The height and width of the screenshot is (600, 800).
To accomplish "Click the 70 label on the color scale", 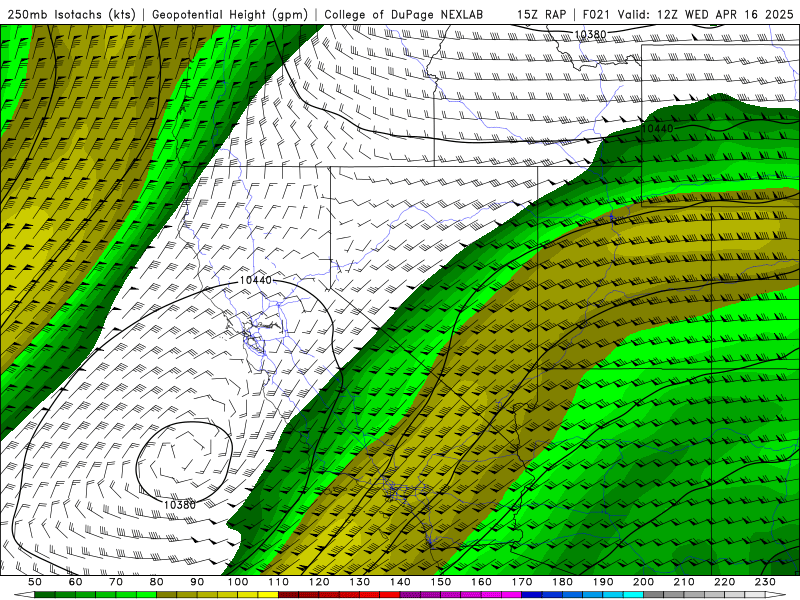I will tap(116, 582).
